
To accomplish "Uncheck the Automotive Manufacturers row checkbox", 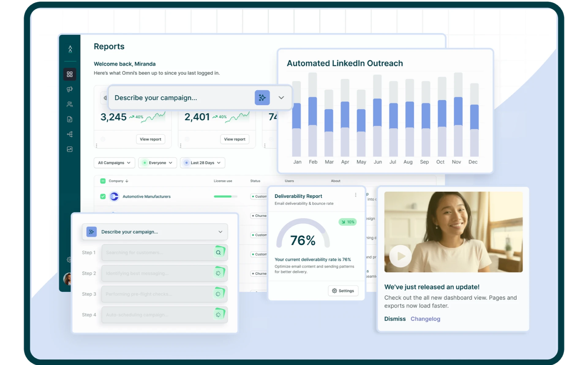I will click(x=103, y=196).
